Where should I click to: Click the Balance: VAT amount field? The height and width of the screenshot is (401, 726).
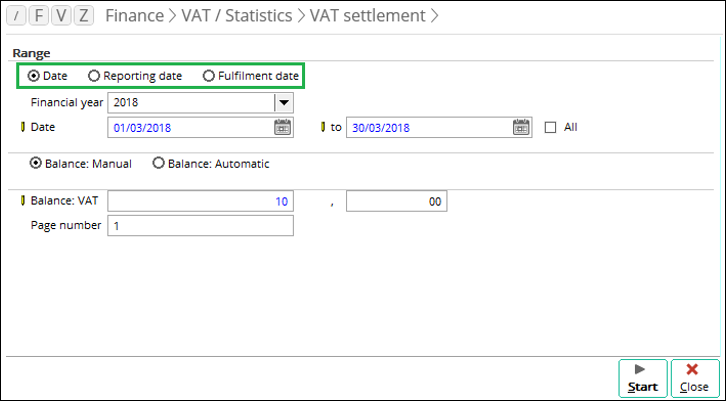(x=200, y=202)
